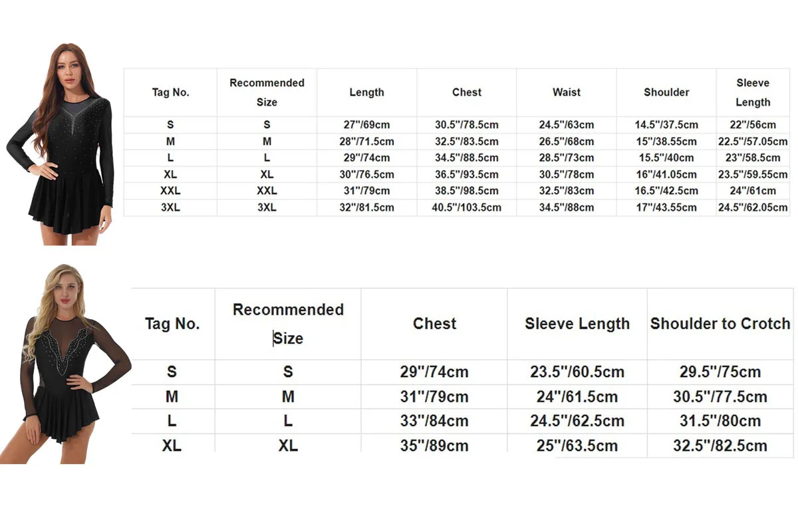Select the 25''/63.5cm sleeve length cell
The width and height of the screenshot is (798, 532).
point(577,446)
